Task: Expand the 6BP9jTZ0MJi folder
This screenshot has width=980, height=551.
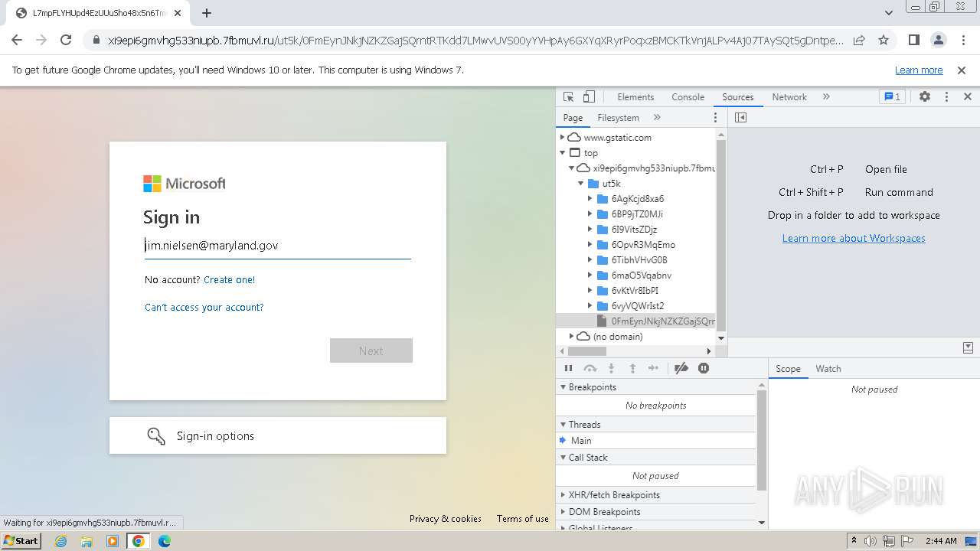Action: point(590,214)
